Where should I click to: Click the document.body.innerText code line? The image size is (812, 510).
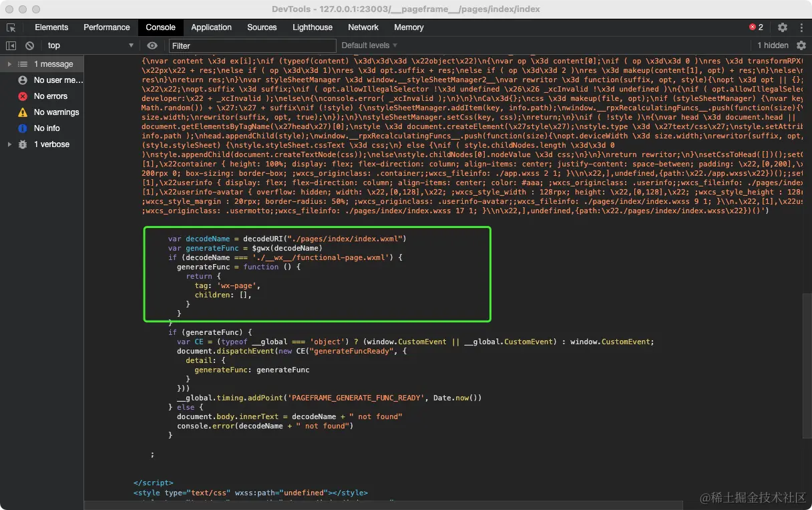pyautogui.click(x=289, y=416)
